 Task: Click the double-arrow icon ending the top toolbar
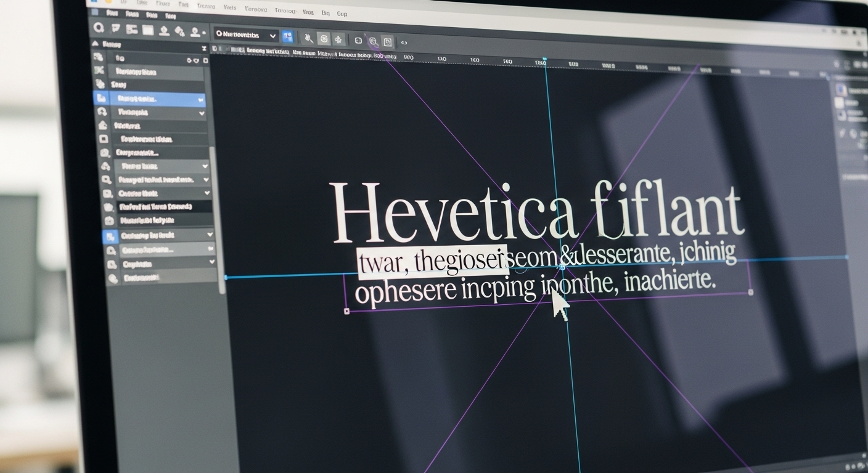404,42
